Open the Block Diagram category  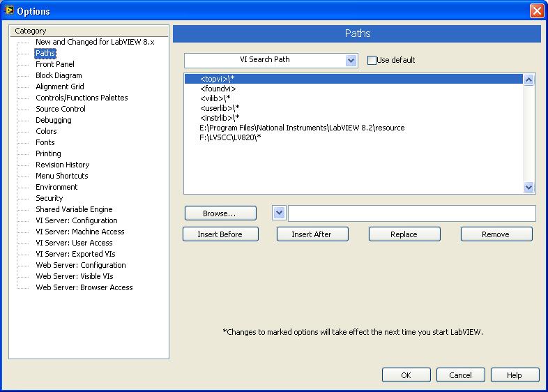click(59, 75)
